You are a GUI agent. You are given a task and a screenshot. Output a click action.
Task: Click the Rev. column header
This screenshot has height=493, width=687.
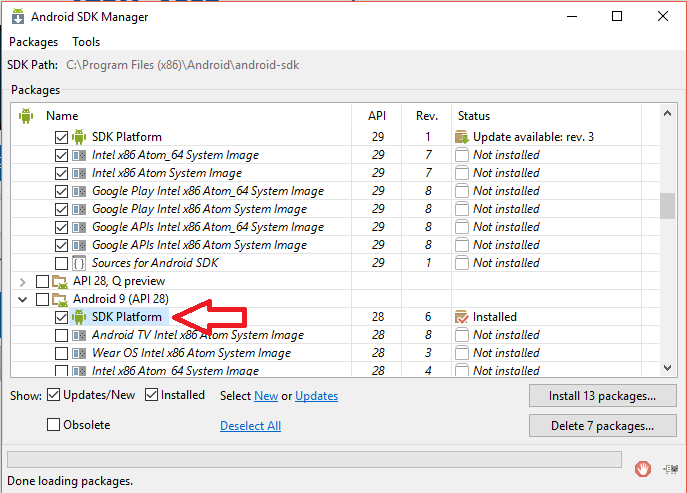[427, 116]
